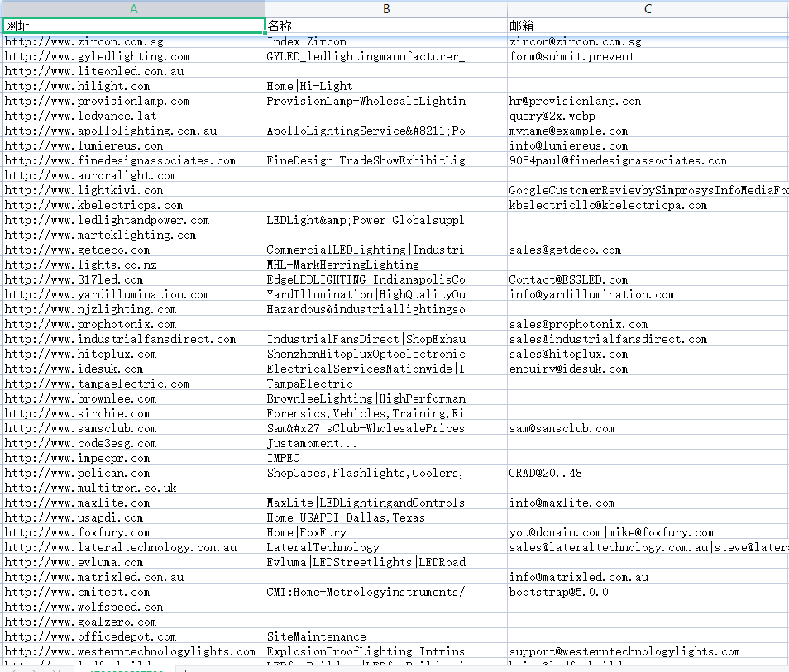Click the 名称 header cell
The height and width of the screenshot is (672, 789).
(x=386, y=26)
